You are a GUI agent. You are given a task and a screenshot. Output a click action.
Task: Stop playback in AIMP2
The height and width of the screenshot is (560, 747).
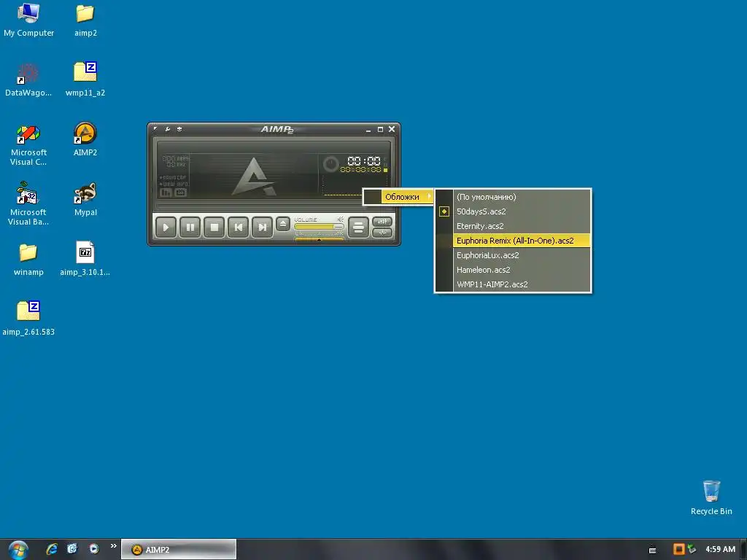pyautogui.click(x=214, y=227)
